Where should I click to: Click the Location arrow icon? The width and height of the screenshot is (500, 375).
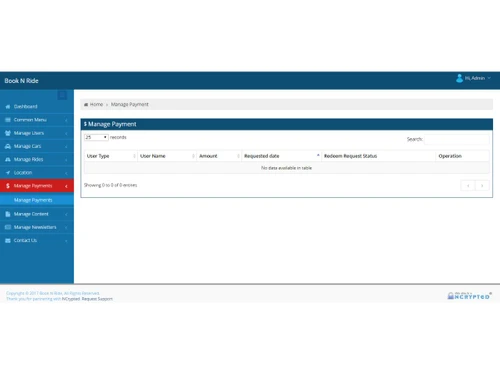(x=8, y=173)
